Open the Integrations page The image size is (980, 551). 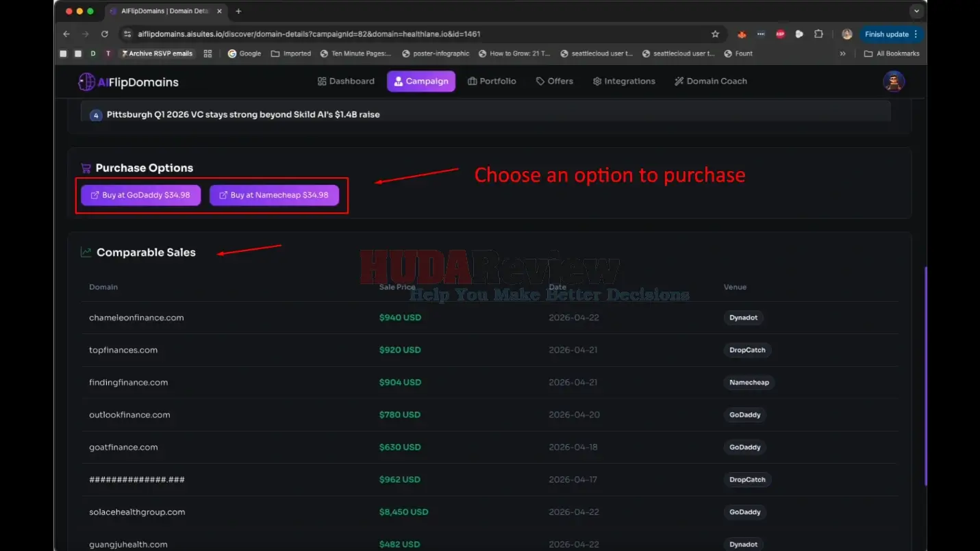pyautogui.click(x=624, y=81)
